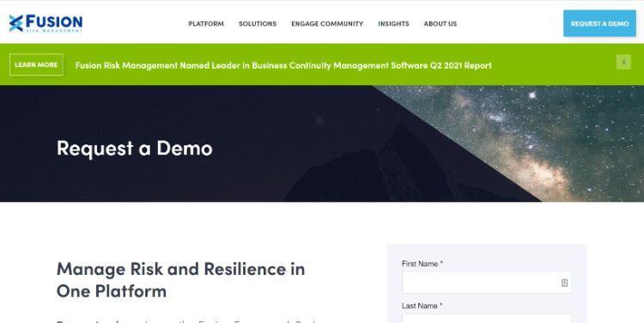Open the About Us menu

pos(440,24)
